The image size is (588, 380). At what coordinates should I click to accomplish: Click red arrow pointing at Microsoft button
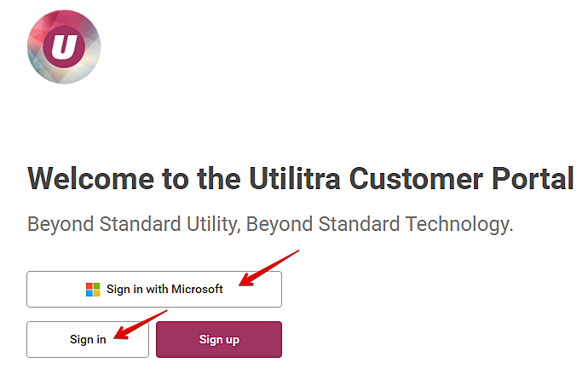pyautogui.click(x=269, y=267)
